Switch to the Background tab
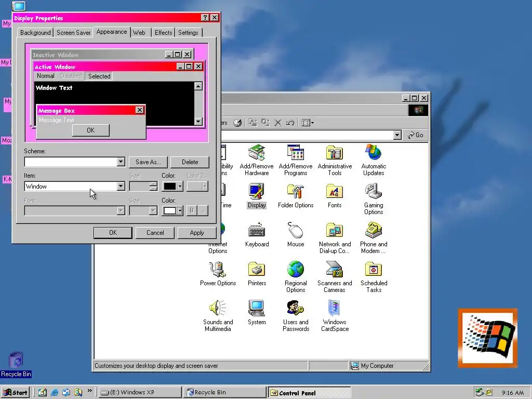 [35, 33]
